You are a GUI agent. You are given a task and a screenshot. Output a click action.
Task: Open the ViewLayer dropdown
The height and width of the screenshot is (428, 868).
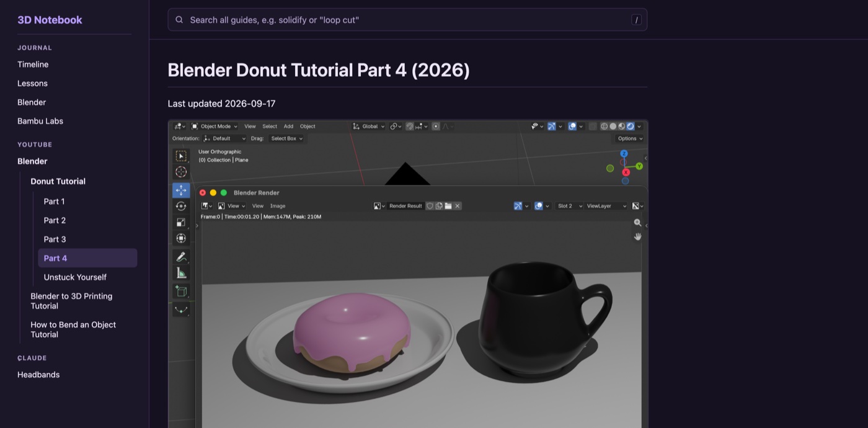606,206
